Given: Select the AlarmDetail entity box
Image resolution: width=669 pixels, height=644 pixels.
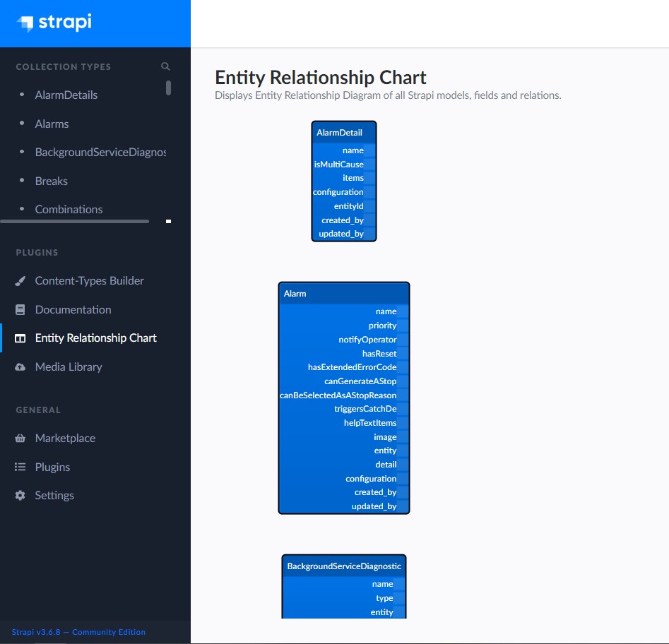Looking at the screenshot, I should pos(343,181).
